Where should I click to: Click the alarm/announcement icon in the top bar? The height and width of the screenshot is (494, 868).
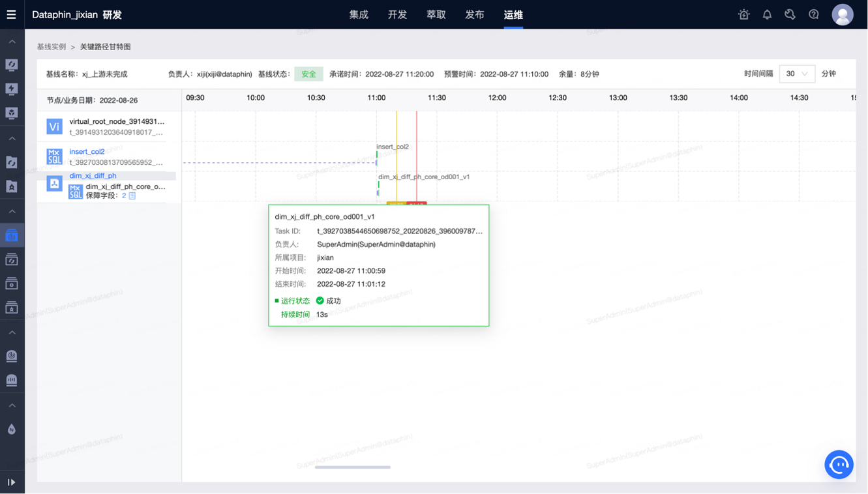coord(743,14)
